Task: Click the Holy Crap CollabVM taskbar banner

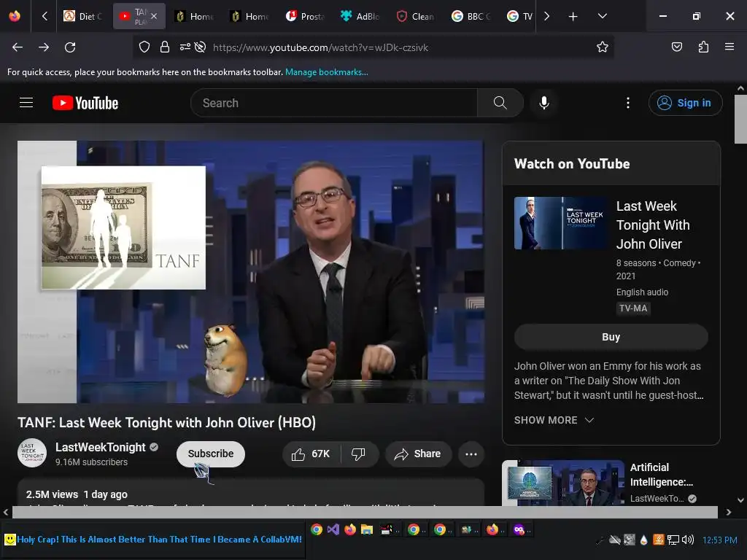Action: pos(153,540)
